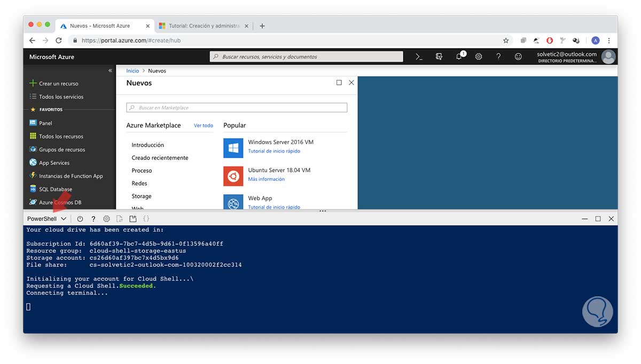This screenshot has width=641, height=364.
Task: Open SQL Database in sidebar
Action: (51, 189)
